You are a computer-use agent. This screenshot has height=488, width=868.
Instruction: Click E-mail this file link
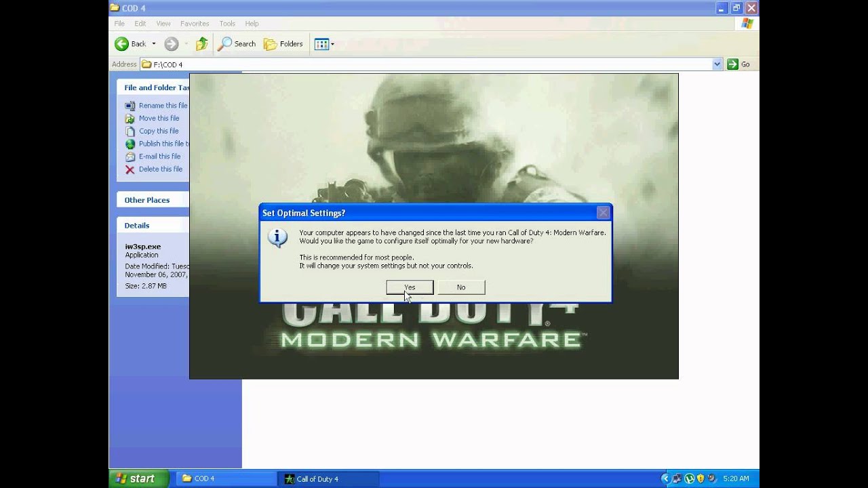[x=159, y=157]
